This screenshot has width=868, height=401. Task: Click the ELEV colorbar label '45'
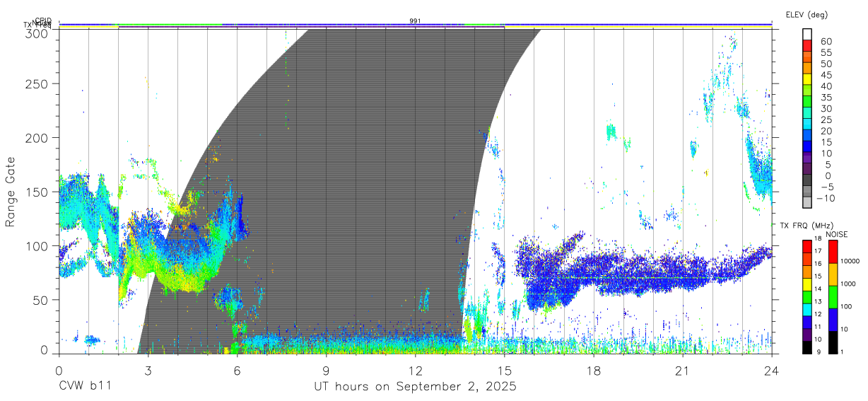tap(826, 75)
